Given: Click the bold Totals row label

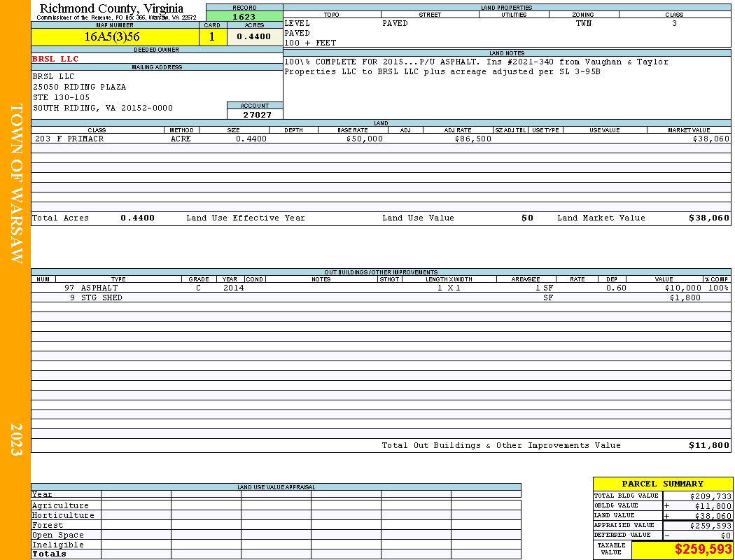Looking at the screenshot, I should tap(49, 554).
